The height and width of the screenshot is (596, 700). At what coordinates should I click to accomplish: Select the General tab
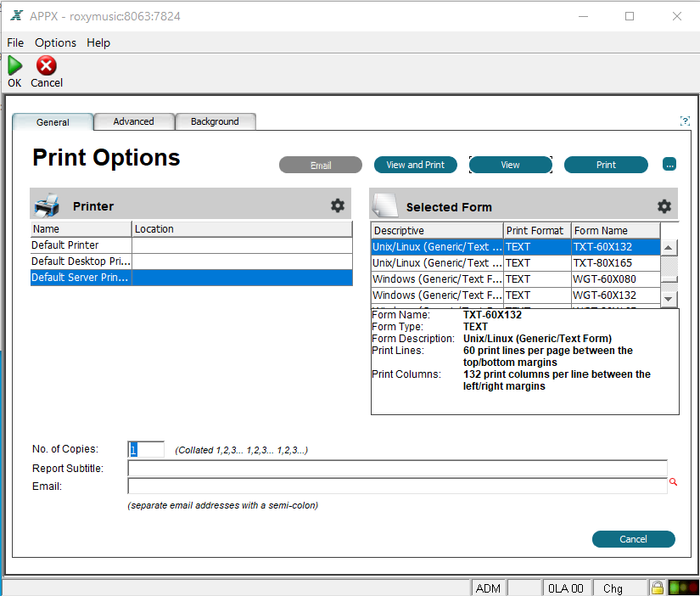pos(53,122)
